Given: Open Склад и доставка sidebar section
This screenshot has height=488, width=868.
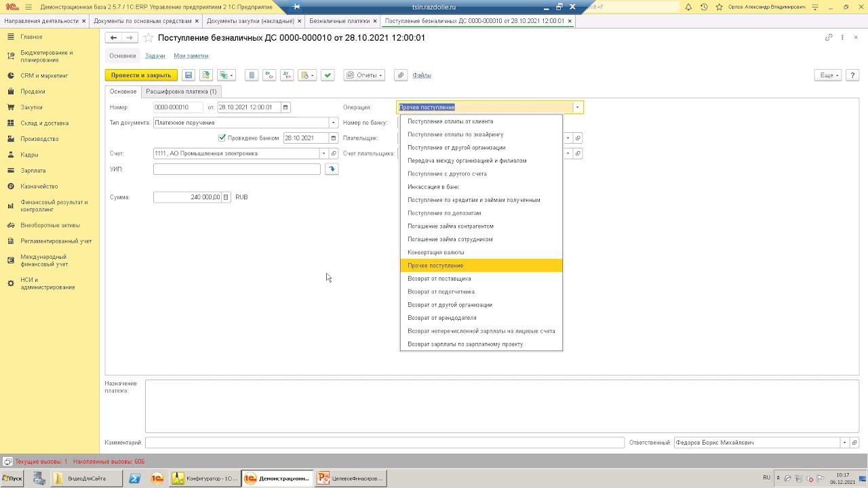Looking at the screenshot, I should pos(45,123).
